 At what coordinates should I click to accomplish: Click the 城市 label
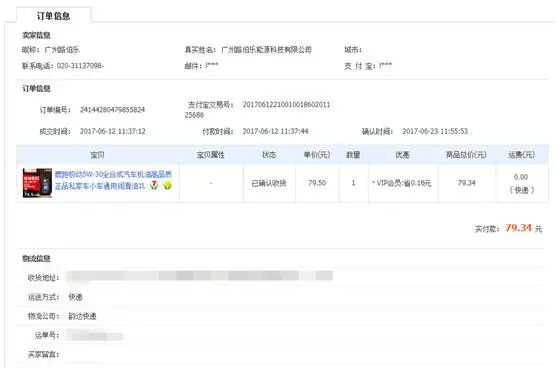pos(353,50)
